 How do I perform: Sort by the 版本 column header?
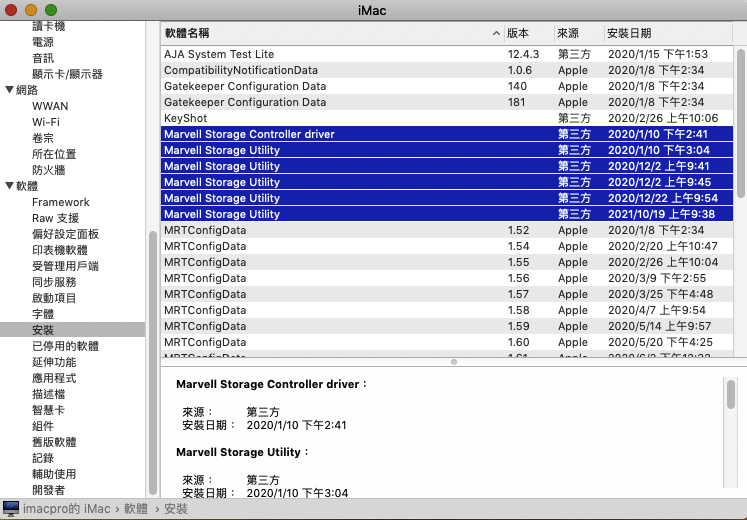tap(529, 33)
